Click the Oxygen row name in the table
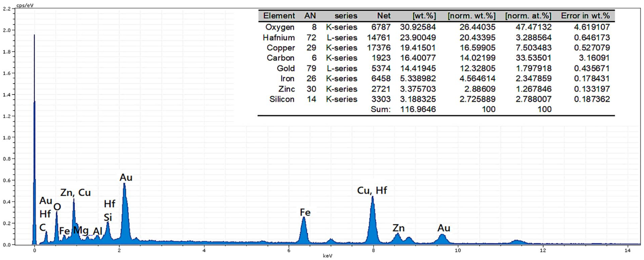The image size is (644, 260). point(280,27)
